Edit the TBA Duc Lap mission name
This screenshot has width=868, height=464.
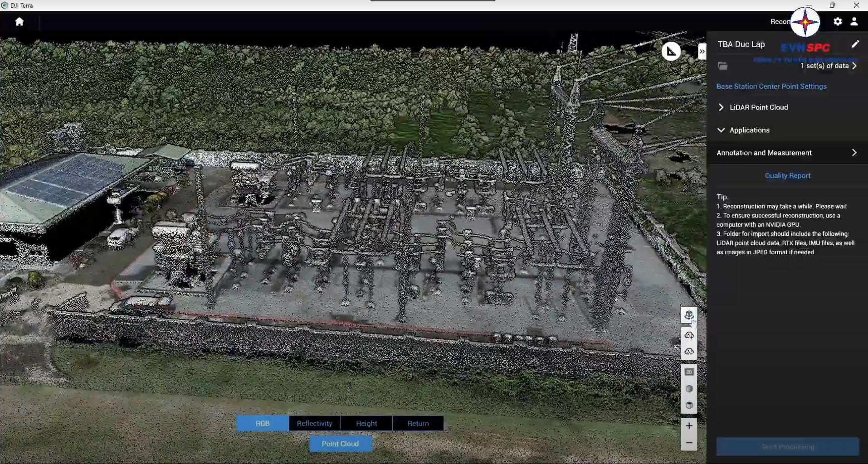pyautogui.click(x=855, y=44)
